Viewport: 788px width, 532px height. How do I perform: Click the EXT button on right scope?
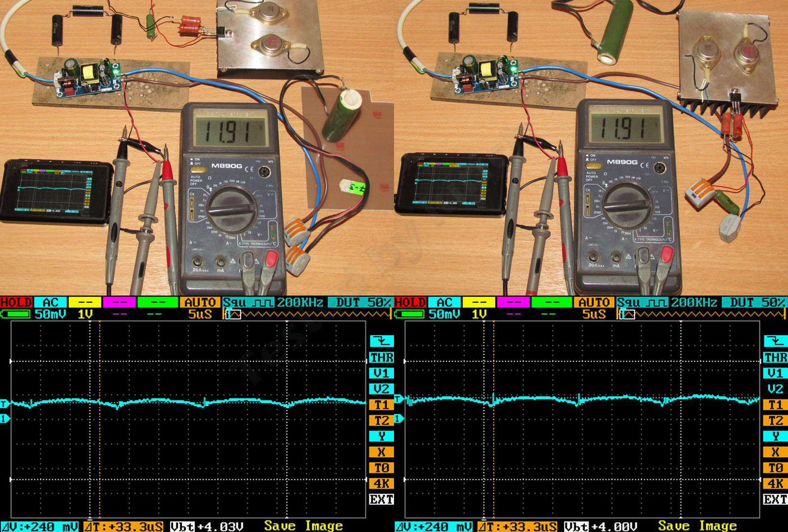pos(775,499)
